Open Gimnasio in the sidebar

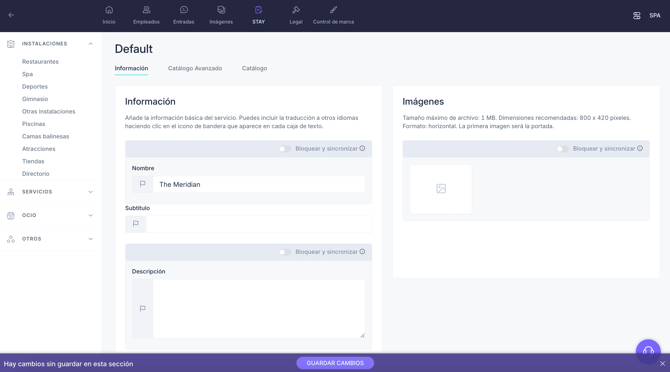(x=35, y=99)
